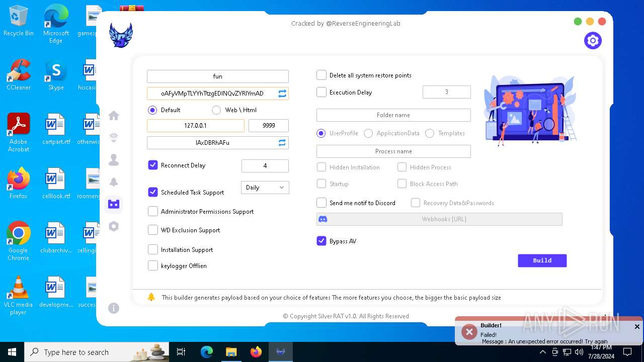644x362 pixels.
Task: Open Task View on the taskbar
Action: [x=181, y=352]
